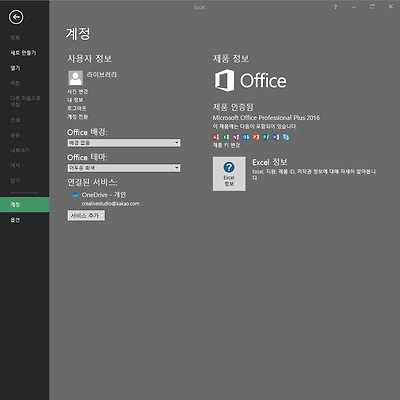This screenshot has width=400, height=400.
Task: Click the user name 라이브러리
Action: (102, 75)
